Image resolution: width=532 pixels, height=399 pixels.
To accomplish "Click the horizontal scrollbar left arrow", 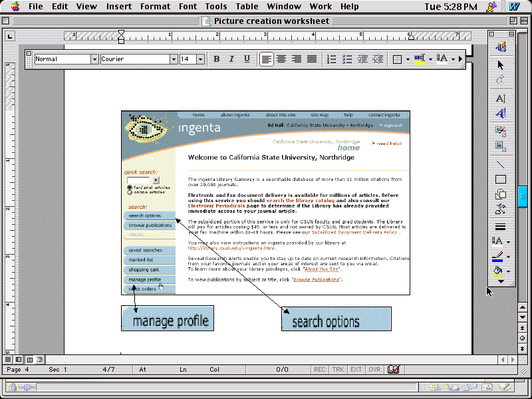I will click(503, 360).
